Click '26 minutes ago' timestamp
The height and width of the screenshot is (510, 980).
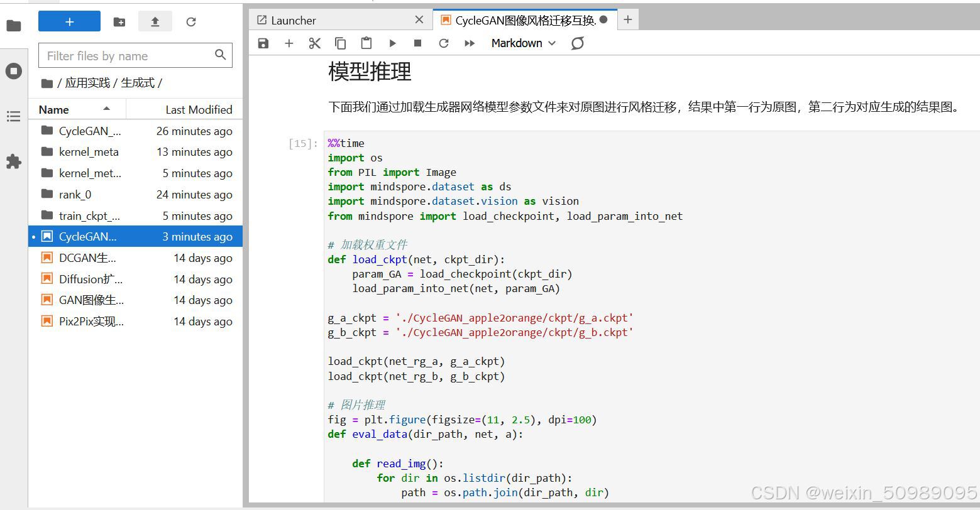194,131
